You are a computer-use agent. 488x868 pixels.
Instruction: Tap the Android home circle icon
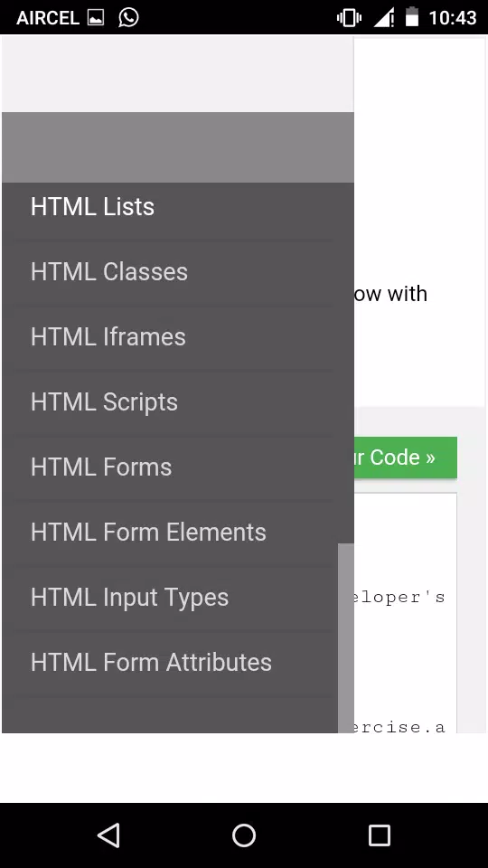tap(243, 835)
